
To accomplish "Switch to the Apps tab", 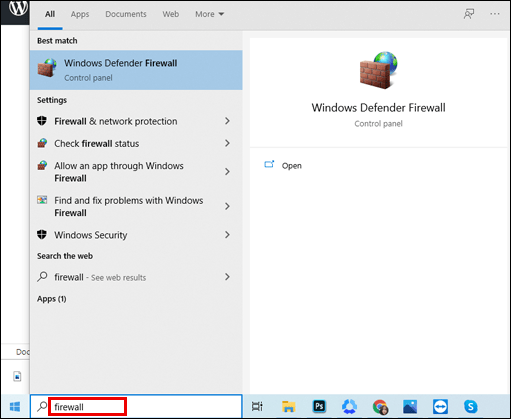I will tap(80, 14).
